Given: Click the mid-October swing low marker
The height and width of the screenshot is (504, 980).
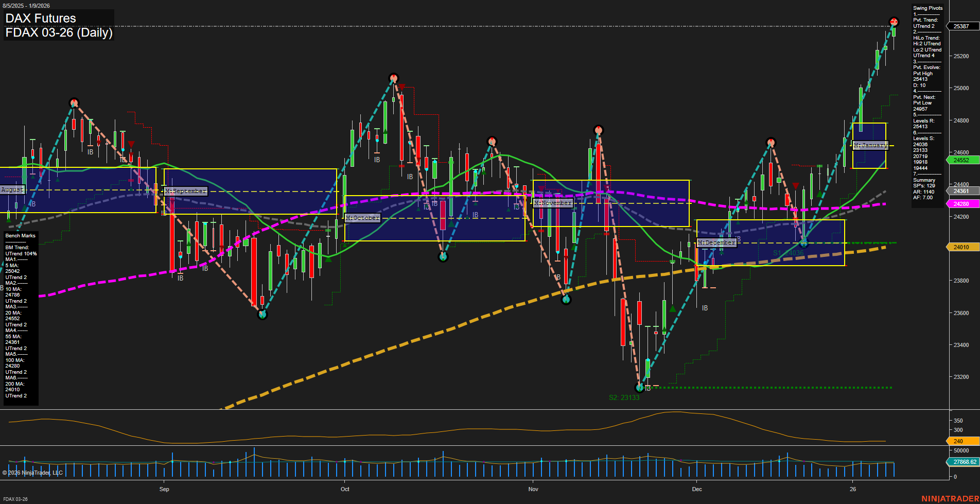Looking at the screenshot, I should [x=443, y=257].
